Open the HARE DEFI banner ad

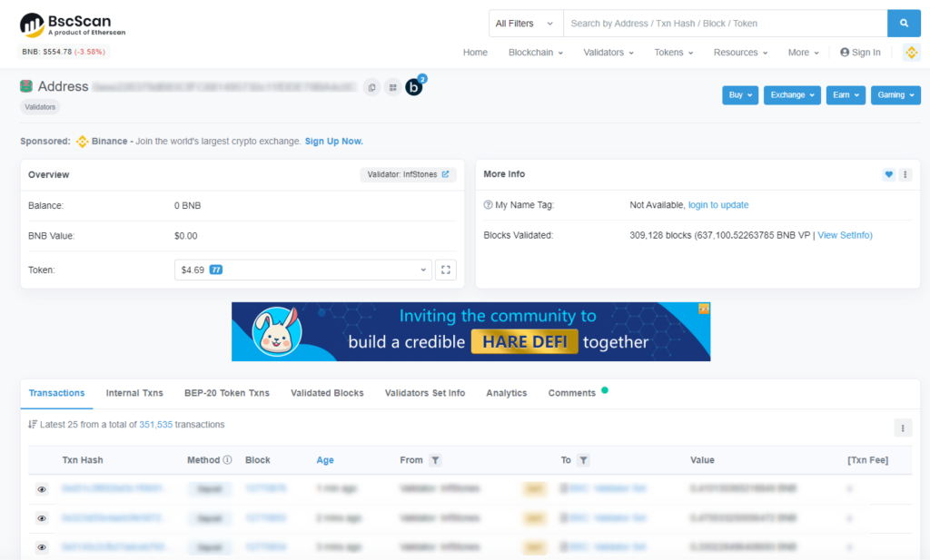pyautogui.click(x=471, y=332)
